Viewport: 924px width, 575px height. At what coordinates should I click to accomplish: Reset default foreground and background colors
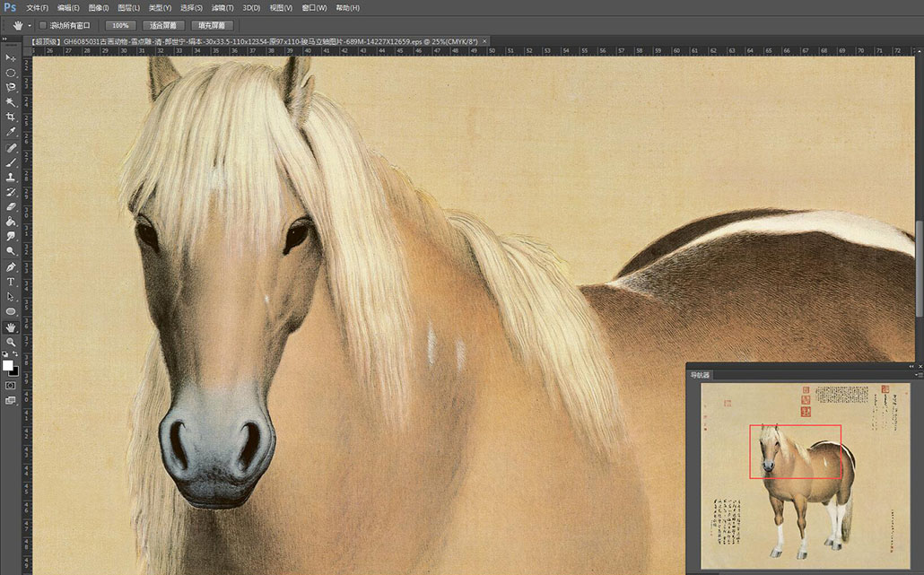pos(5,354)
